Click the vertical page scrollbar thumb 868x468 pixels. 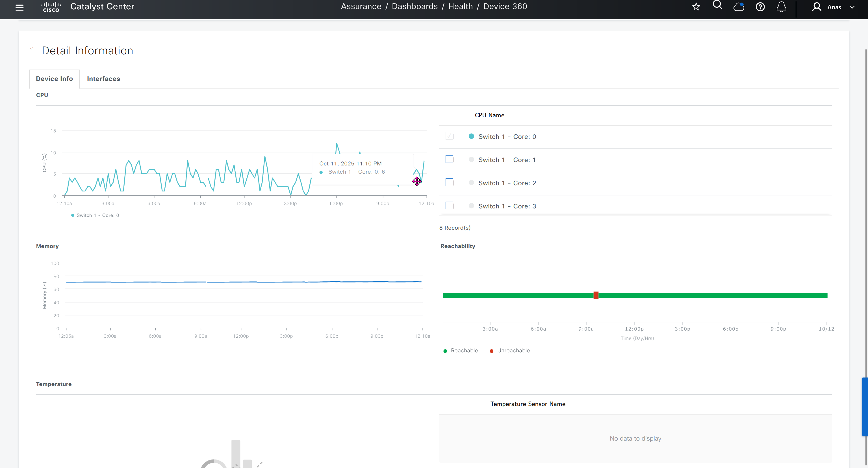[x=865, y=406]
